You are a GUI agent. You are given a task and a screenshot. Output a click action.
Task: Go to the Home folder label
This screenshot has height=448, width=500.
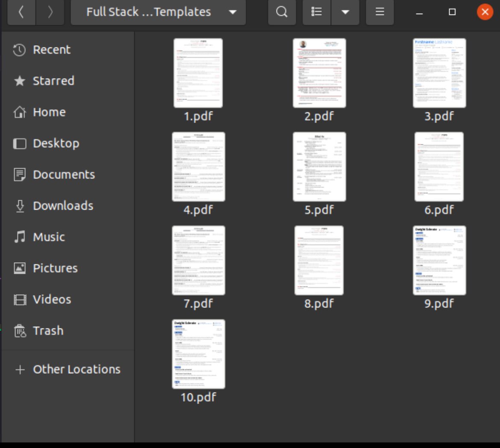[x=50, y=112]
